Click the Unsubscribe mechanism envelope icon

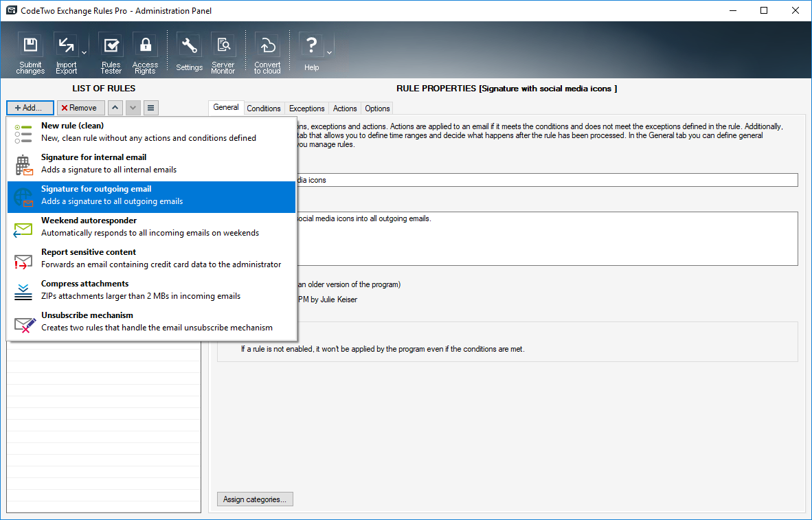[x=24, y=324]
